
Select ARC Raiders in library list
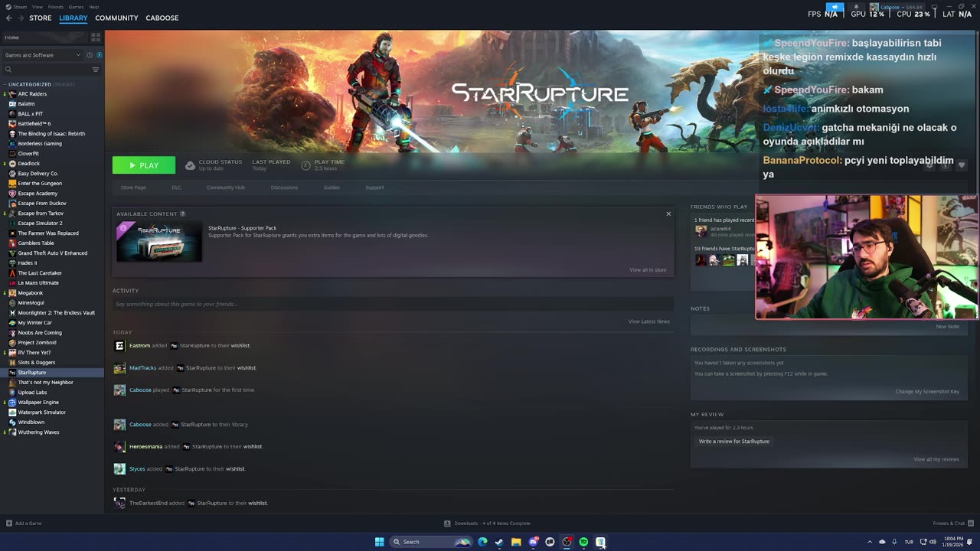pos(32,94)
